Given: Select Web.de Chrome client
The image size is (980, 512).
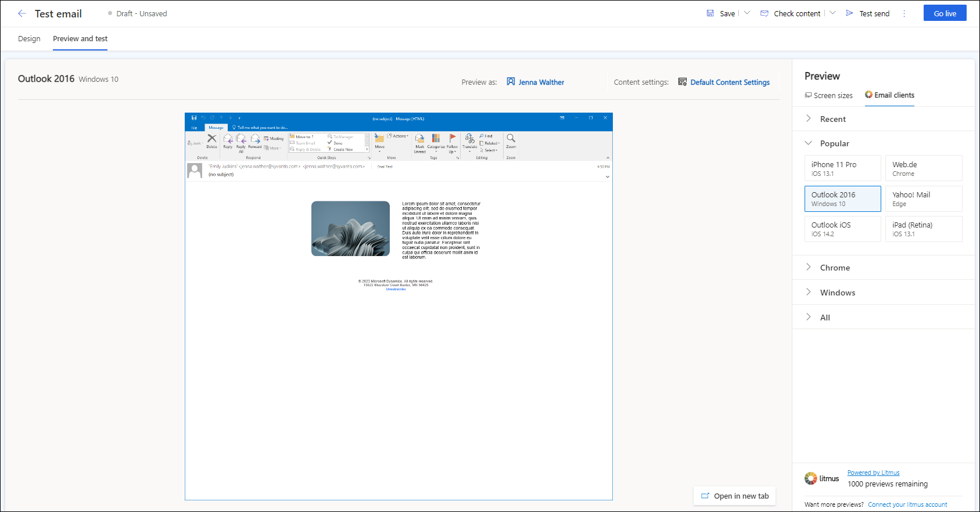Looking at the screenshot, I should point(924,168).
